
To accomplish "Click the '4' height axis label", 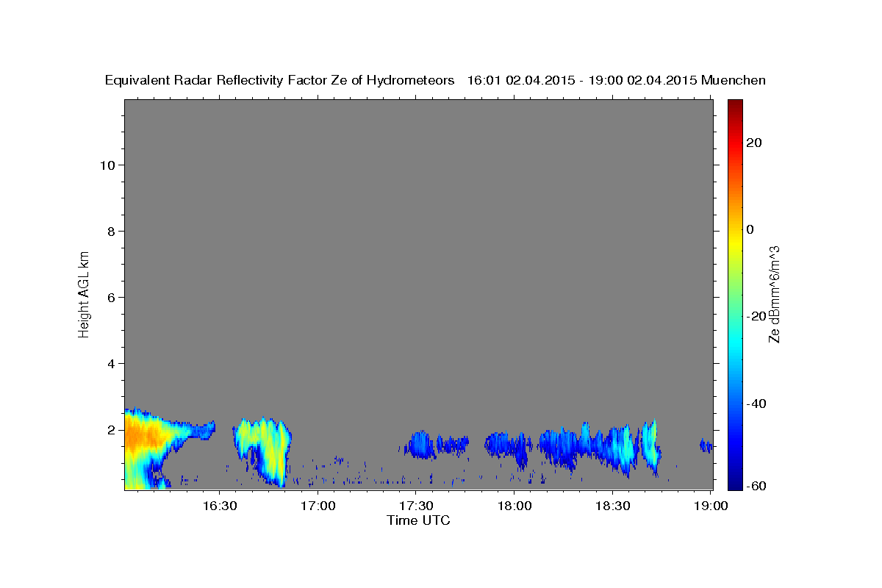I will pos(110,363).
